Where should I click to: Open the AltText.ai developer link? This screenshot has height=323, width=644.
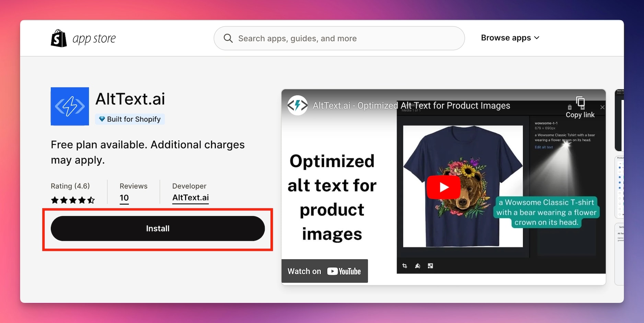tap(191, 198)
